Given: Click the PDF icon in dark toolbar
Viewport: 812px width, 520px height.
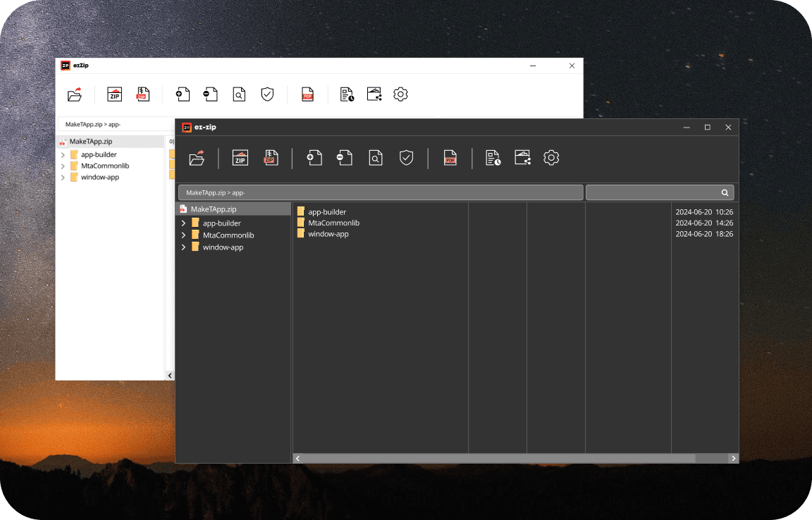Looking at the screenshot, I should [450, 157].
